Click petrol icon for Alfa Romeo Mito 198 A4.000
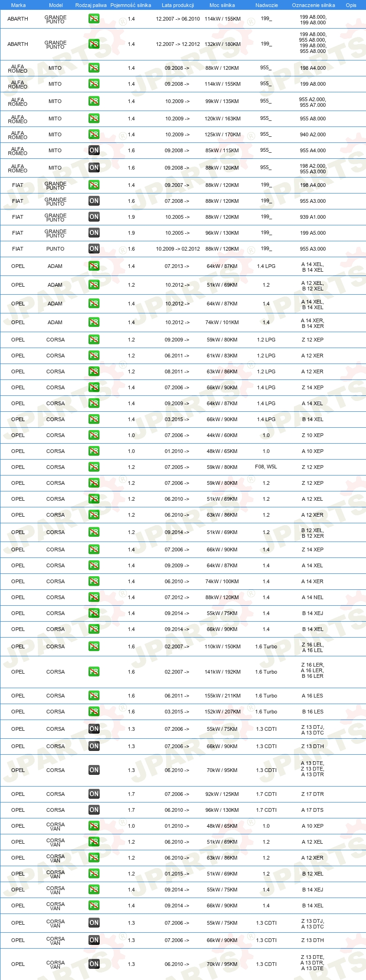The image size is (366, 980). (94, 68)
